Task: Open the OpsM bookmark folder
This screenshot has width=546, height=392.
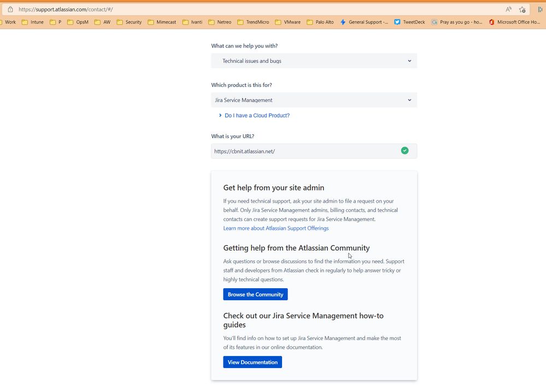Action: (x=78, y=22)
